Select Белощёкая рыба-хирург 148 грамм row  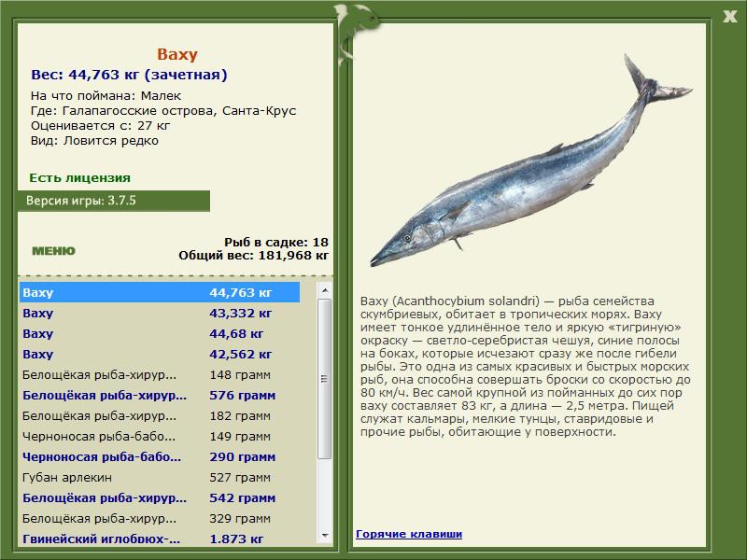(x=160, y=374)
